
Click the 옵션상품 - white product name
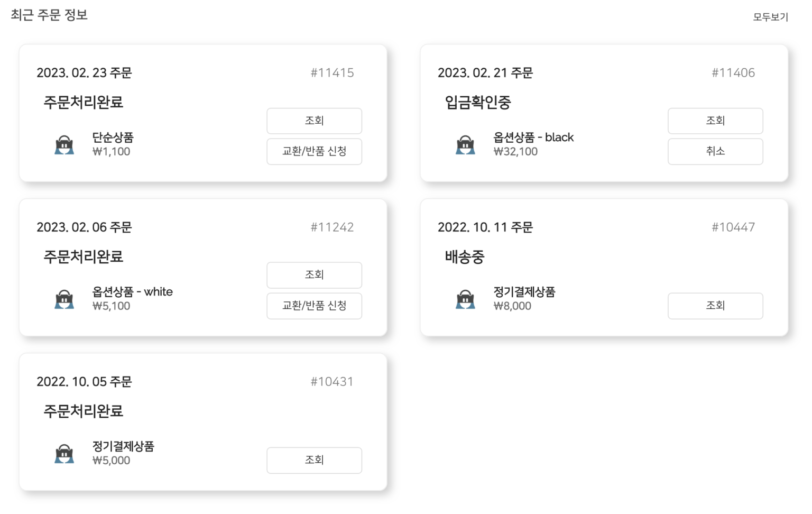click(132, 292)
